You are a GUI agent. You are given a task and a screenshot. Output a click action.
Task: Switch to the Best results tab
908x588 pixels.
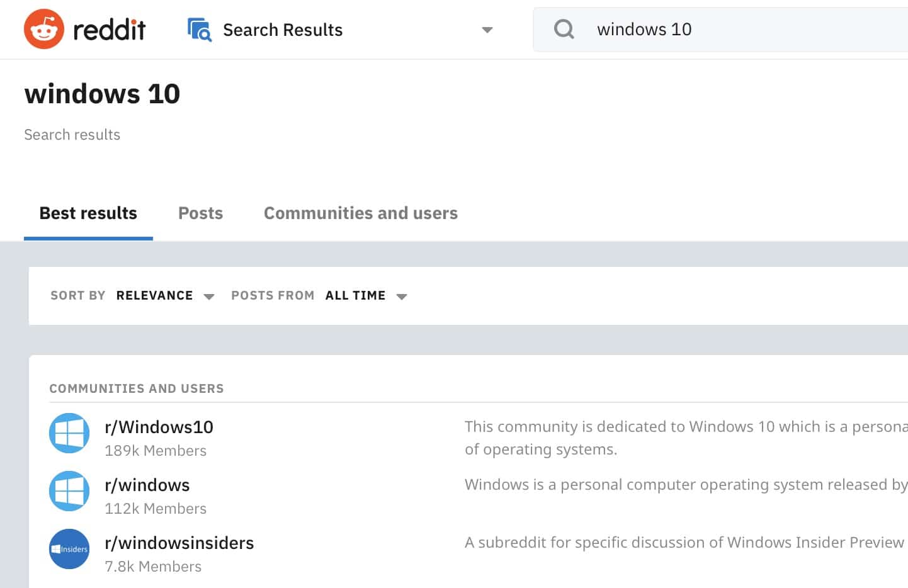point(88,213)
